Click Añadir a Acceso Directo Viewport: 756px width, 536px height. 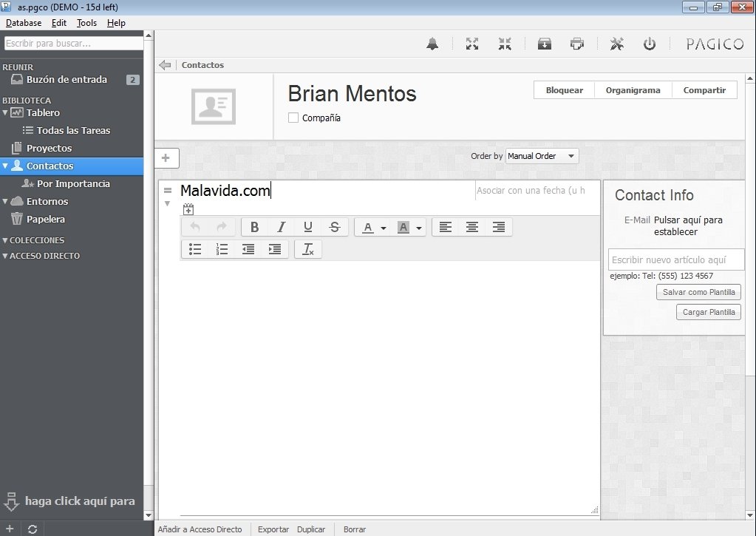[x=200, y=529]
